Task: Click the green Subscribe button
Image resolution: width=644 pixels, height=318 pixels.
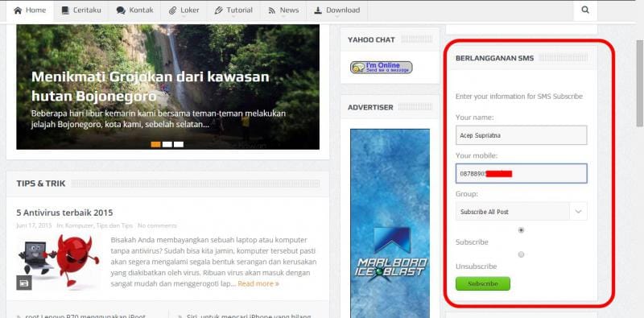Action: 483,283
